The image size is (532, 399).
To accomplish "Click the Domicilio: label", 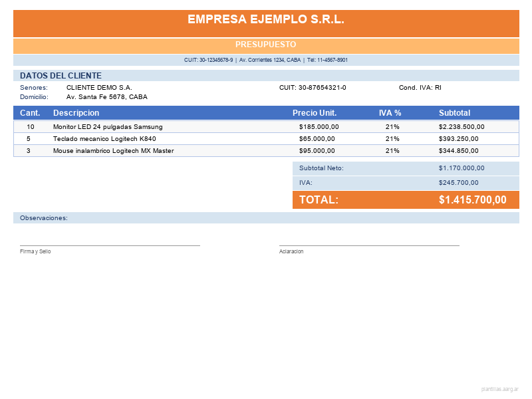I will point(34,97).
